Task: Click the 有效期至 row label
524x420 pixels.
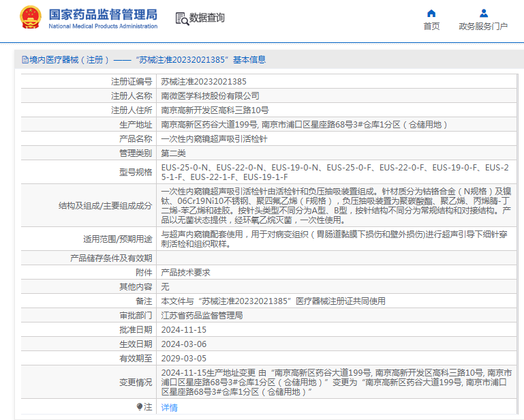Action: coord(136,359)
